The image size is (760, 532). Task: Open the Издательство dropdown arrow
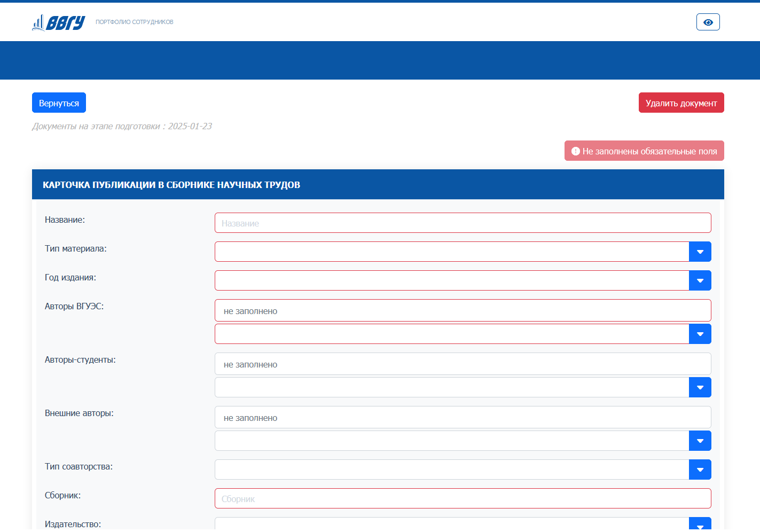(x=700, y=525)
